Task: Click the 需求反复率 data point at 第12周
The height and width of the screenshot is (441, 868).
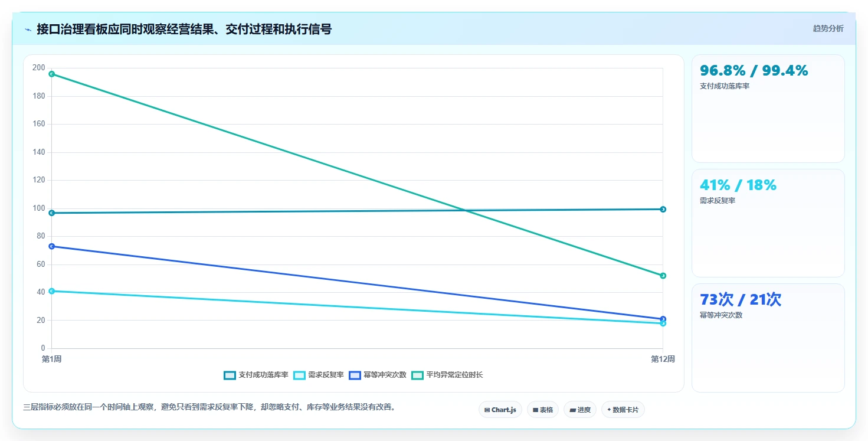Action: 663,324
